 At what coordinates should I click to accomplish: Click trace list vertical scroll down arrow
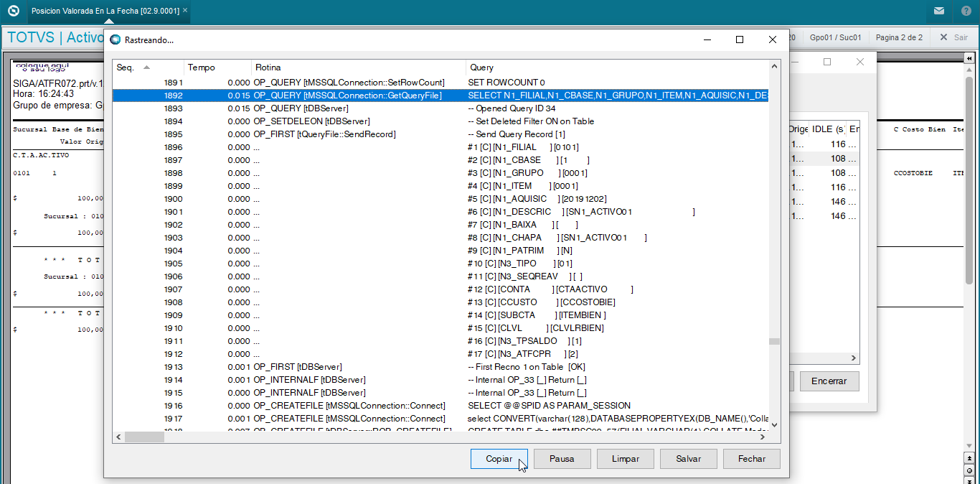coord(774,425)
